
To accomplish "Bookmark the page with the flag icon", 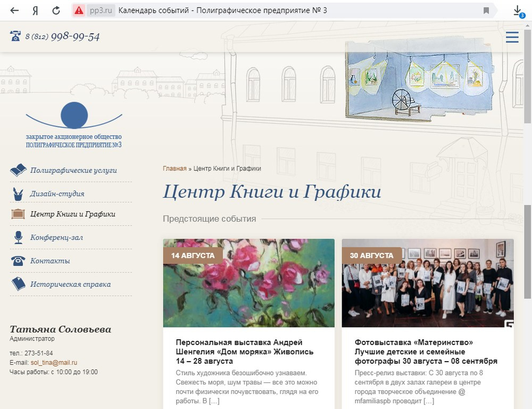I will (485, 10).
